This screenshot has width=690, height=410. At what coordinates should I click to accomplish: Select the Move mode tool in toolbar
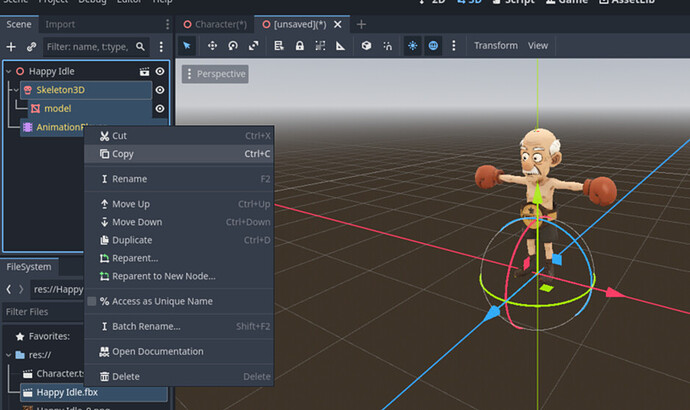212,46
